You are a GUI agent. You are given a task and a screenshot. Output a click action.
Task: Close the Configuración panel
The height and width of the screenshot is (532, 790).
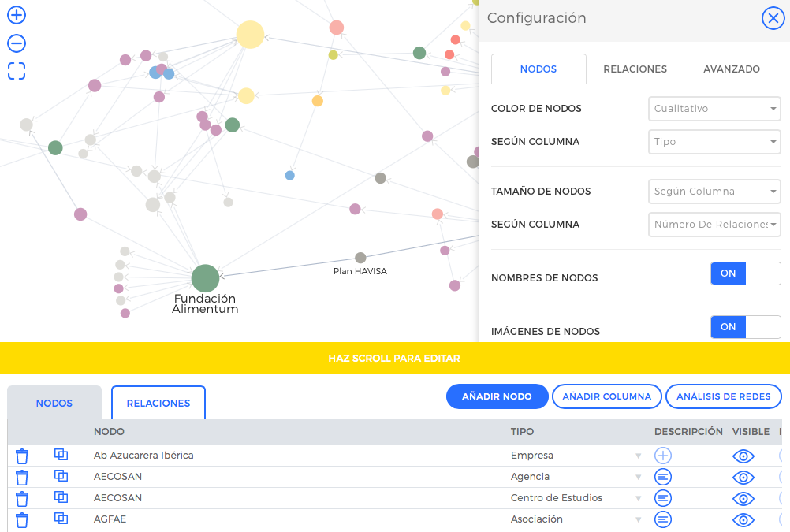point(772,18)
